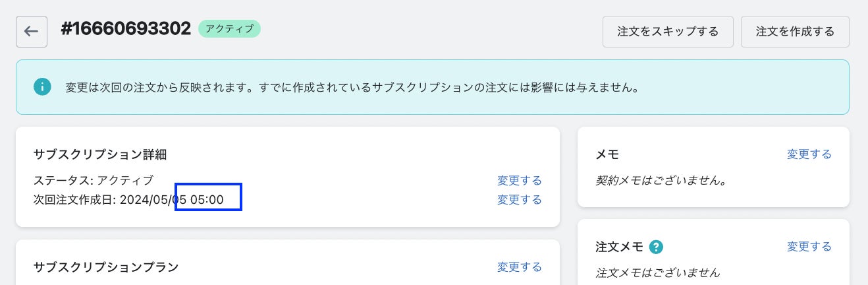Click the 注文メモはございません text

point(657,272)
